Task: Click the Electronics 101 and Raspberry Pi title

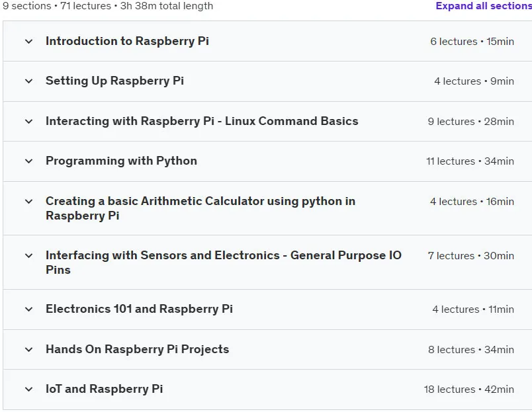Action: (139, 309)
